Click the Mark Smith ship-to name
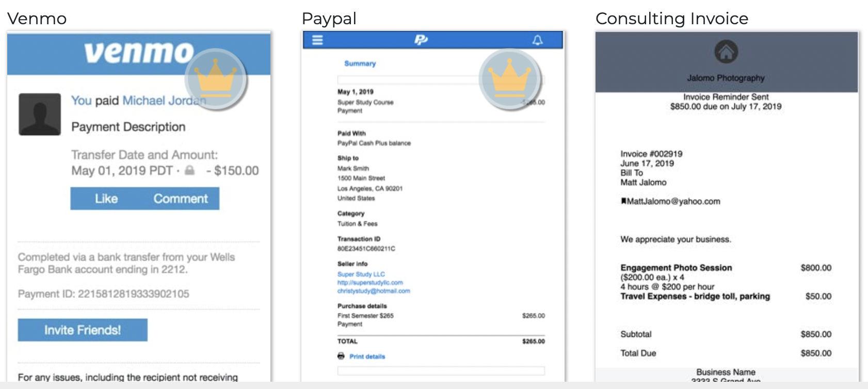 pyautogui.click(x=353, y=169)
